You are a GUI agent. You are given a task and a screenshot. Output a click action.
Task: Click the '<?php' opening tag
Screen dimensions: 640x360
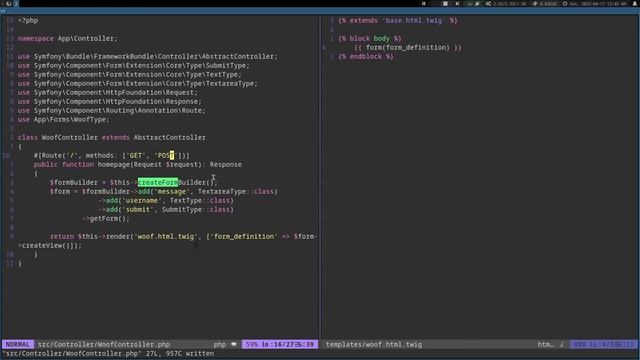pos(28,20)
